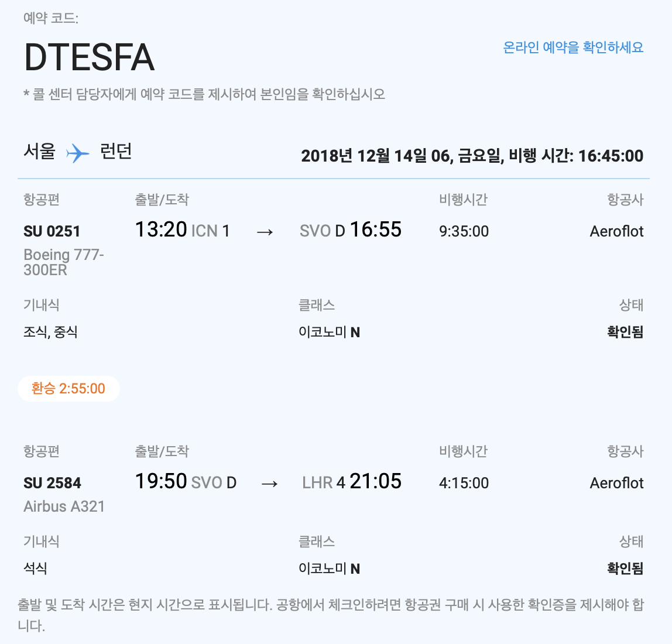Click the arrow between SVO D and LHR 4
672x644 pixels.
coord(270,484)
